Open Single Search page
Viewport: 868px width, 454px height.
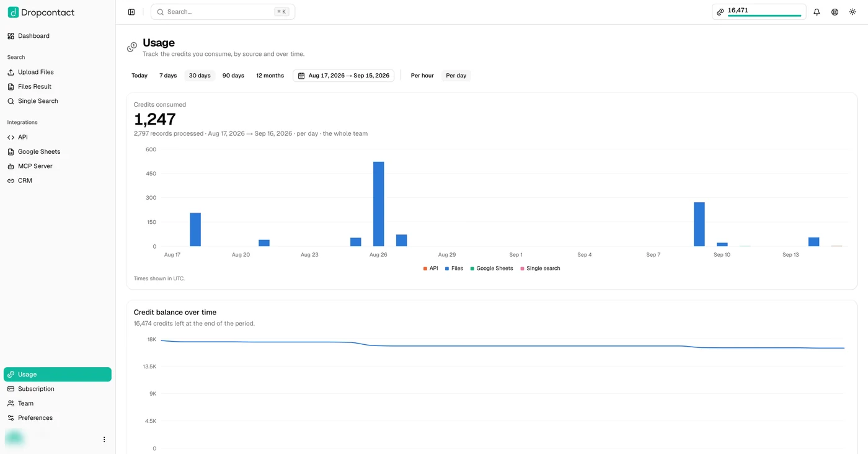[x=58, y=101]
